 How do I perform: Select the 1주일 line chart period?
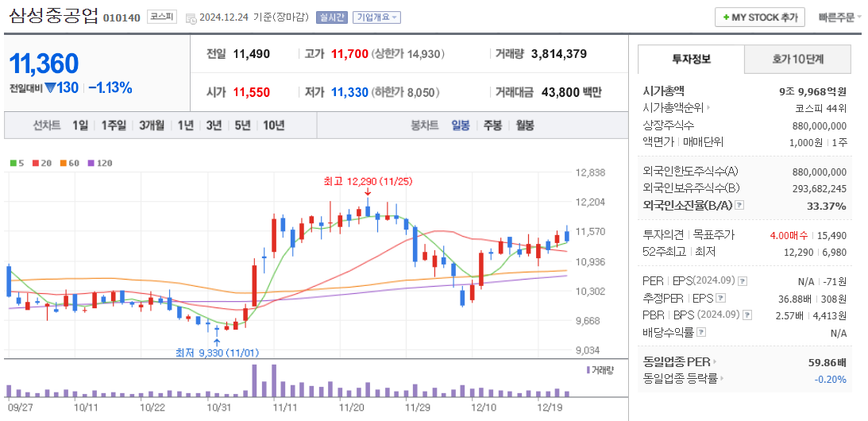pos(114,126)
